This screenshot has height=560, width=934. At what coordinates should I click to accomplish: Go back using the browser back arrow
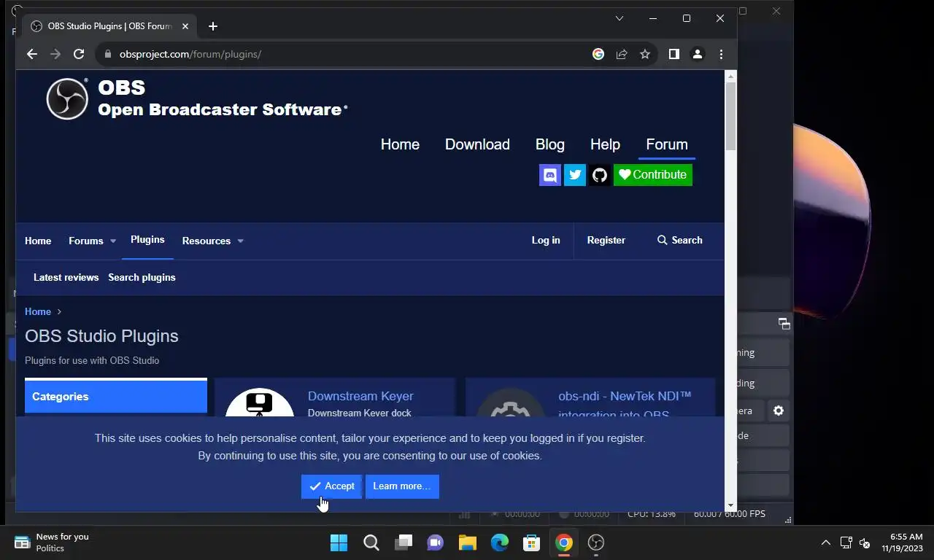coord(32,54)
